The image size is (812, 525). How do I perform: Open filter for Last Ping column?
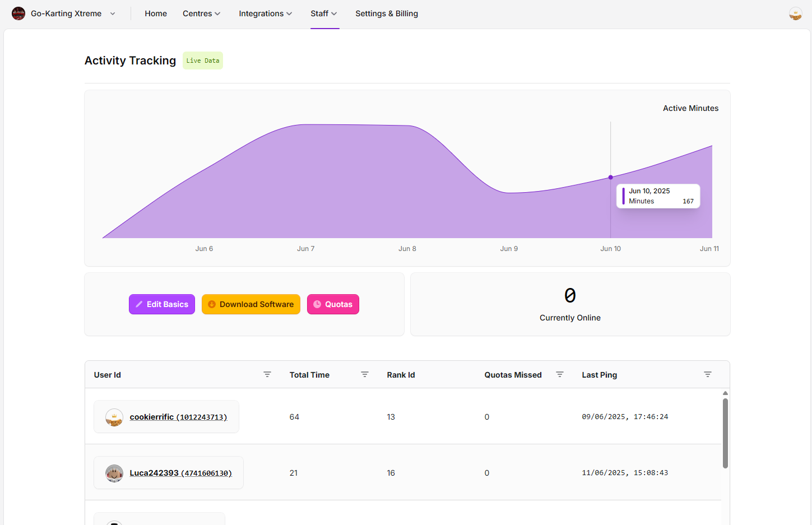coord(708,374)
